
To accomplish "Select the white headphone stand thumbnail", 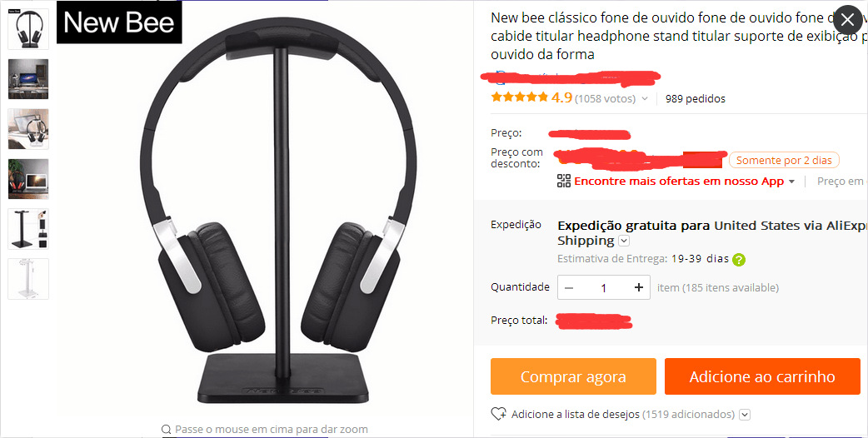I will 28,279.
